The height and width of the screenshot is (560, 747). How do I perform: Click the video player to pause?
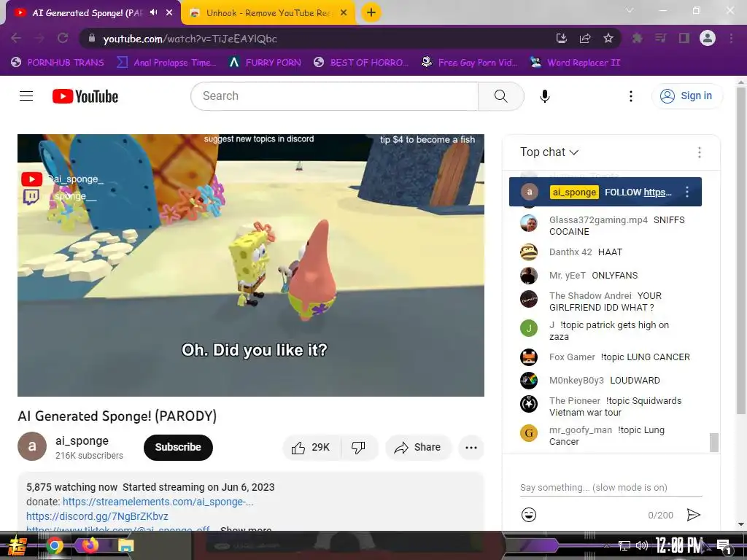coord(251,265)
